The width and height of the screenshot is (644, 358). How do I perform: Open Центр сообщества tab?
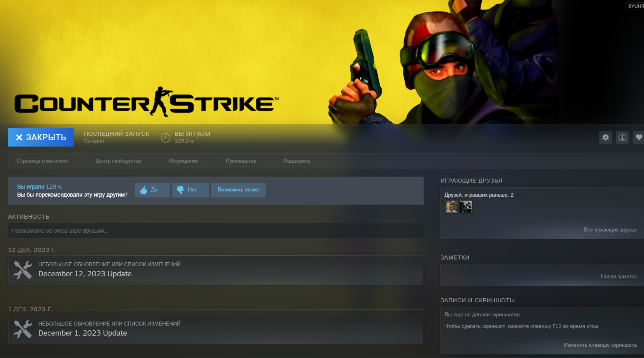(x=118, y=161)
